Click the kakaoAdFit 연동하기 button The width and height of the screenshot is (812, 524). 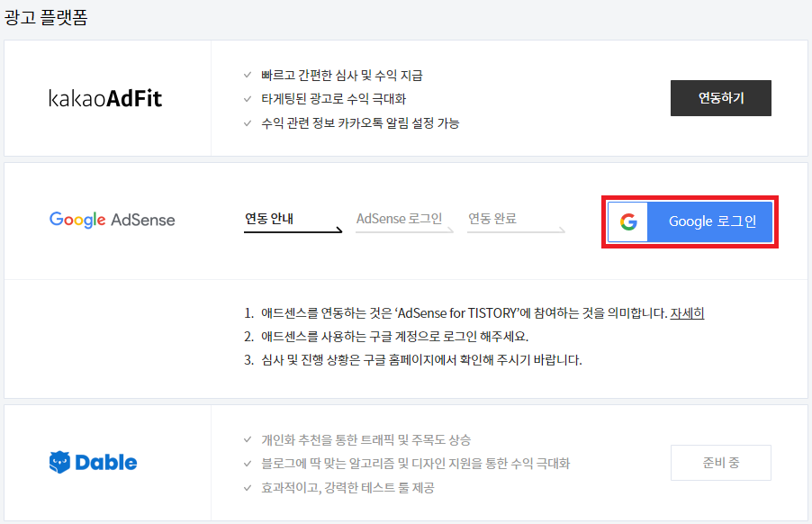pos(720,98)
